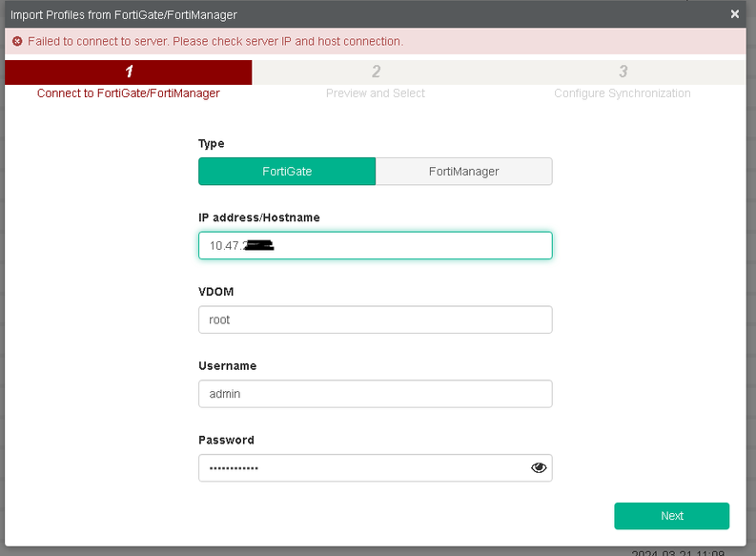Close the Import Profiles dialog
756x556 pixels.
point(735,14)
